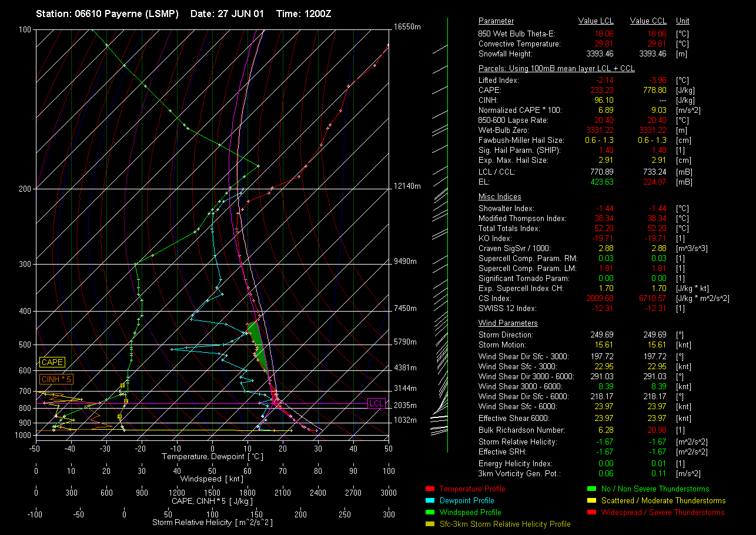Click the Parcels 100mB mean layer heading
This screenshot has width=756, height=535.
coord(556,69)
